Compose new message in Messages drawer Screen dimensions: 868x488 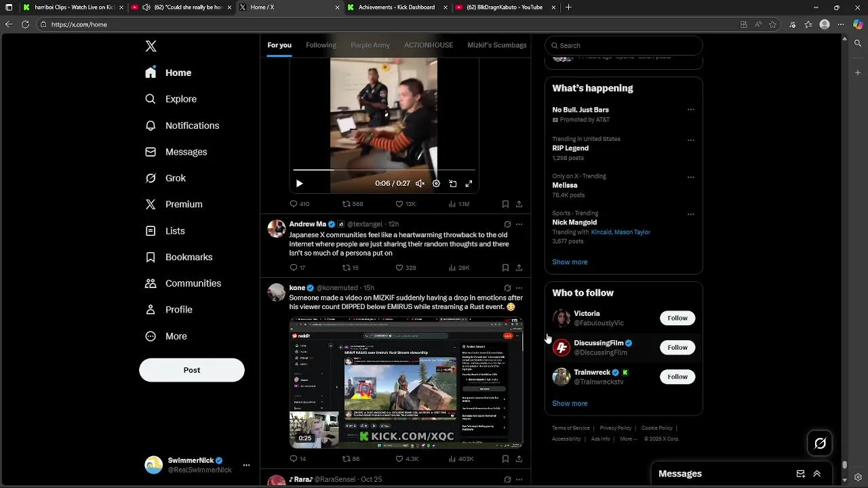(801, 474)
